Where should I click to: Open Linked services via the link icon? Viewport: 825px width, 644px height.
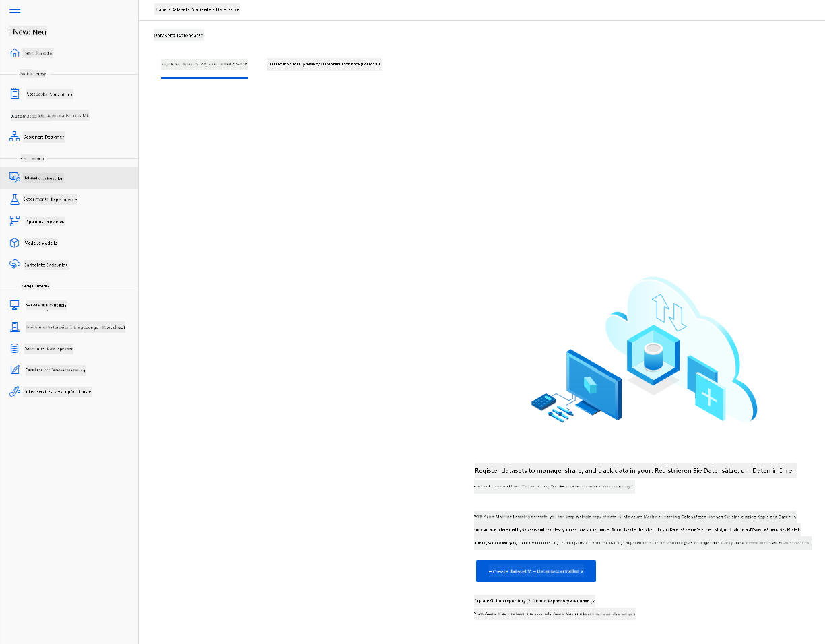15,391
